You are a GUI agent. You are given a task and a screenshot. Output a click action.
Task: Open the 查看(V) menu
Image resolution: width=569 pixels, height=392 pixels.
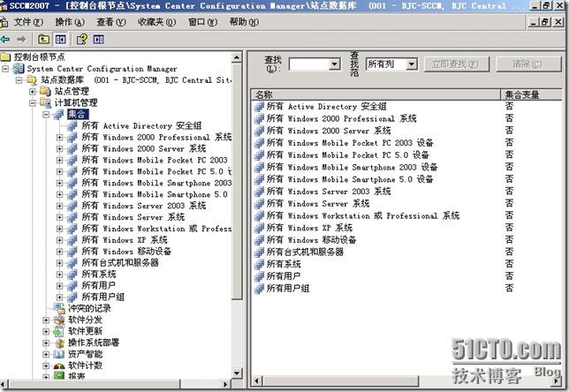[111, 22]
